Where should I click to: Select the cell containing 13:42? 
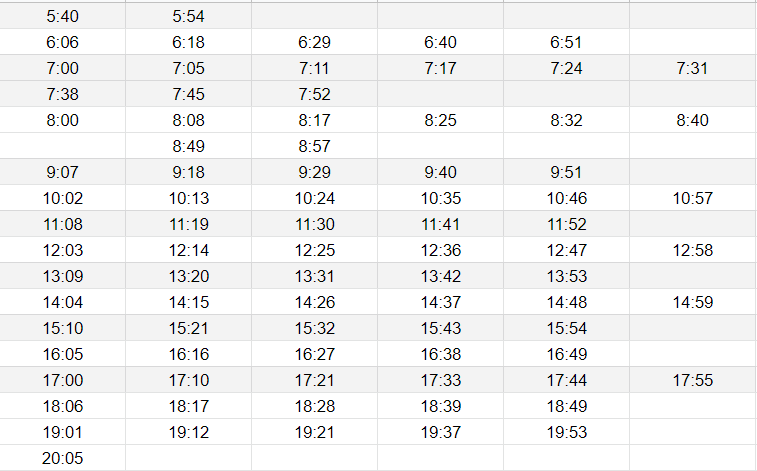pyautogui.click(x=440, y=277)
